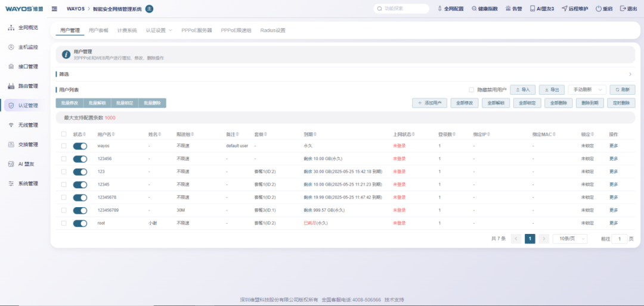Click 全网配置 in top bar
The image size is (644, 306).
(451, 8)
